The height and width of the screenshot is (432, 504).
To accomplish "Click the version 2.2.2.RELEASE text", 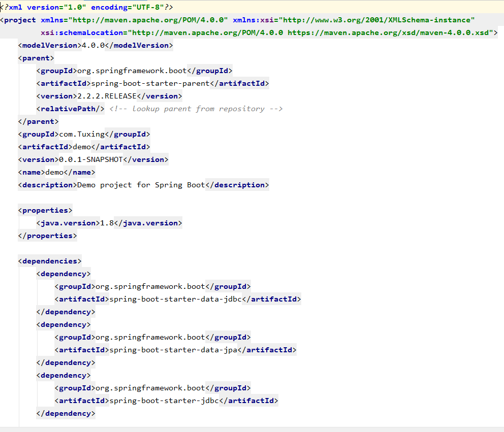I will pyautogui.click(x=107, y=96).
